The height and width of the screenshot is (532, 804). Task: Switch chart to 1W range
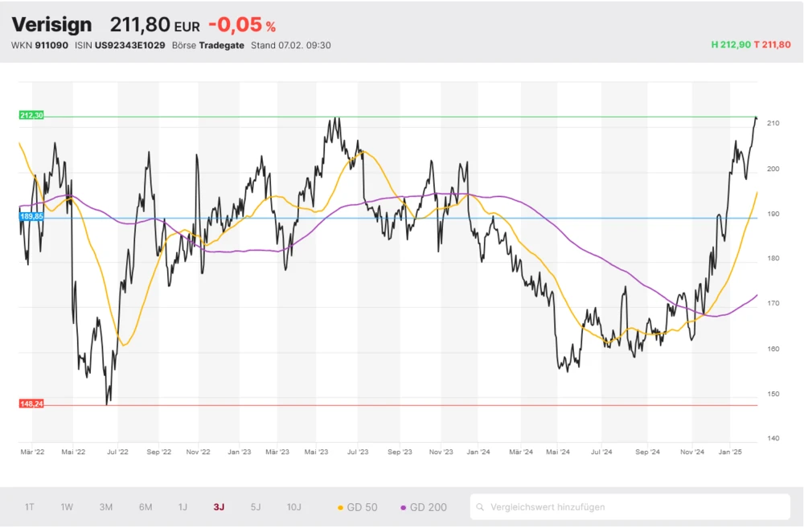(x=67, y=507)
